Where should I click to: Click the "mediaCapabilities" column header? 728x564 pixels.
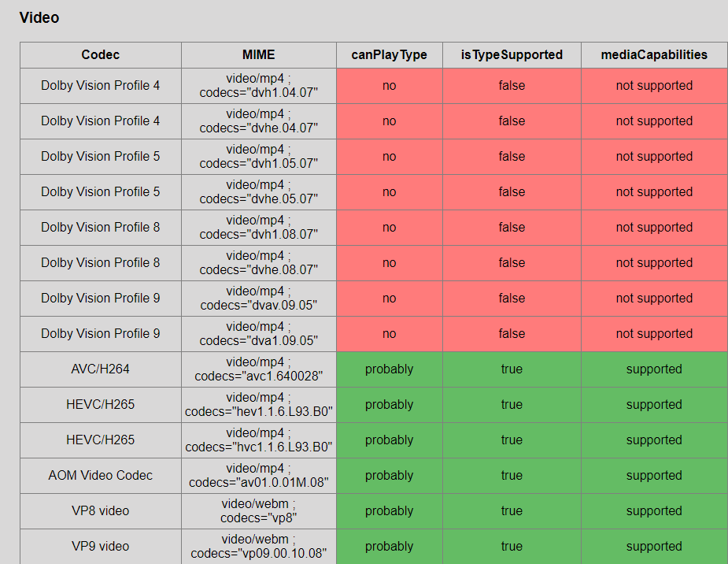tap(654, 54)
